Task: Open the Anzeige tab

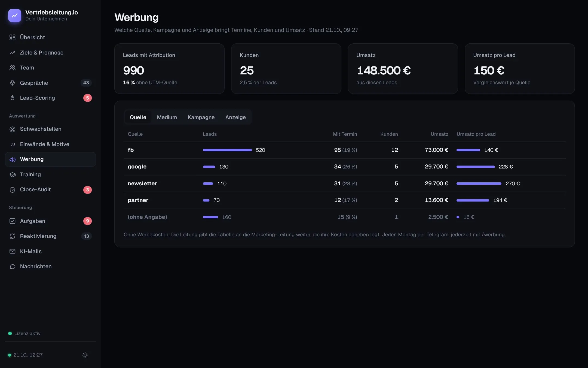Action: [x=235, y=117]
